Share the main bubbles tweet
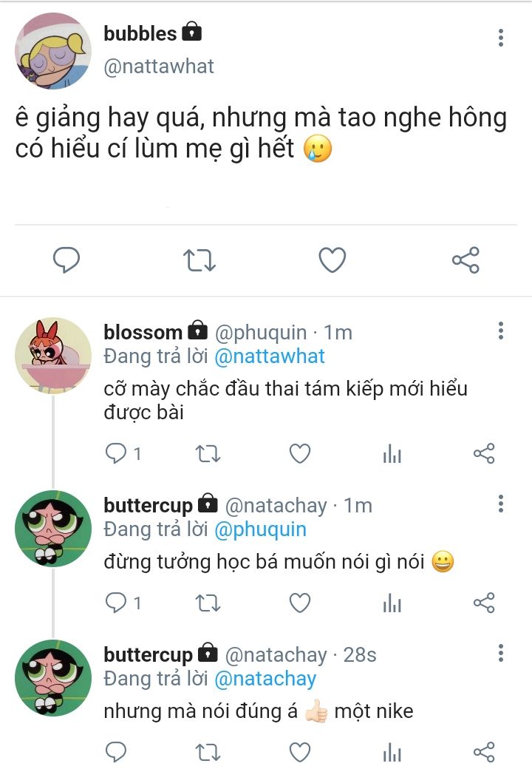 coord(465,260)
